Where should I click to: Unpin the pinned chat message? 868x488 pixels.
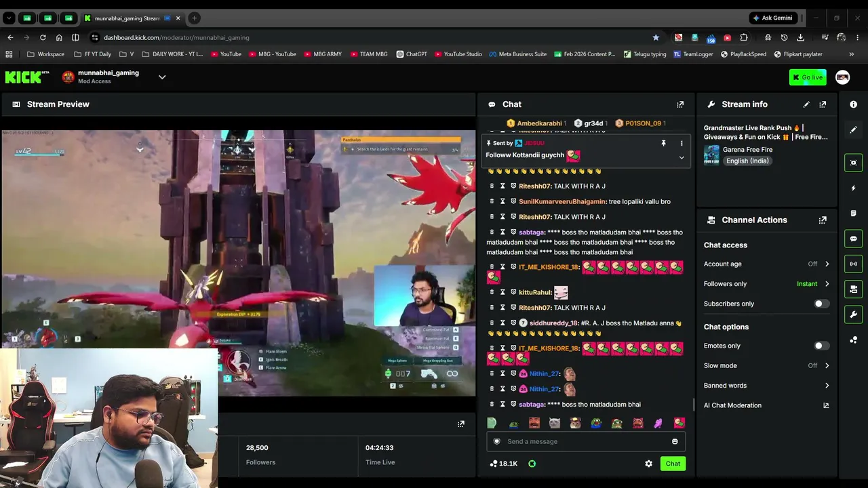664,143
